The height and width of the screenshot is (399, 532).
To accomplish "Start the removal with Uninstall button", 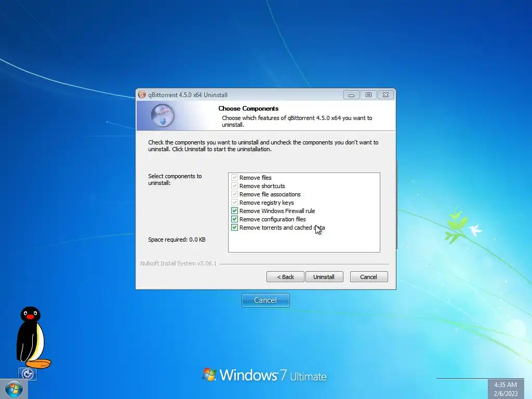I will point(324,277).
